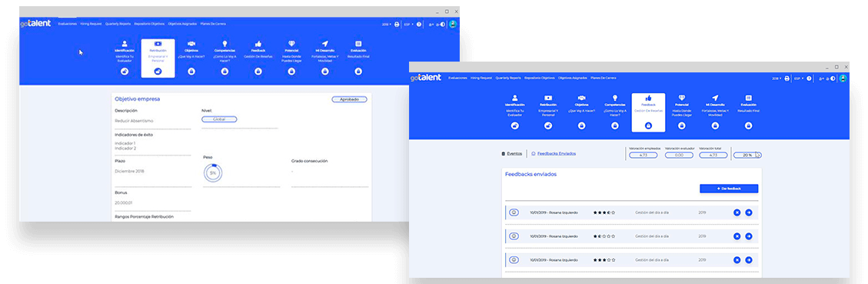Open the 2018 year dropdown in left window

click(387, 25)
